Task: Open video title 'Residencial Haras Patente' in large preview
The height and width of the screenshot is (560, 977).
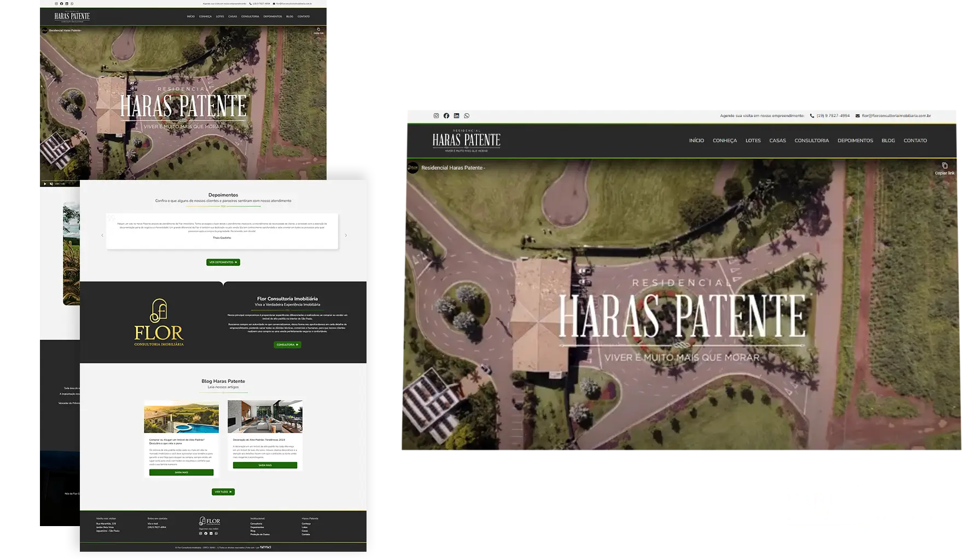Action: [x=453, y=168]
